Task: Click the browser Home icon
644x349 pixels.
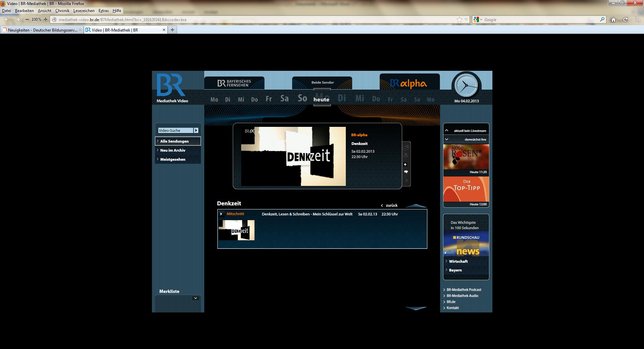Action: point(613,20)
